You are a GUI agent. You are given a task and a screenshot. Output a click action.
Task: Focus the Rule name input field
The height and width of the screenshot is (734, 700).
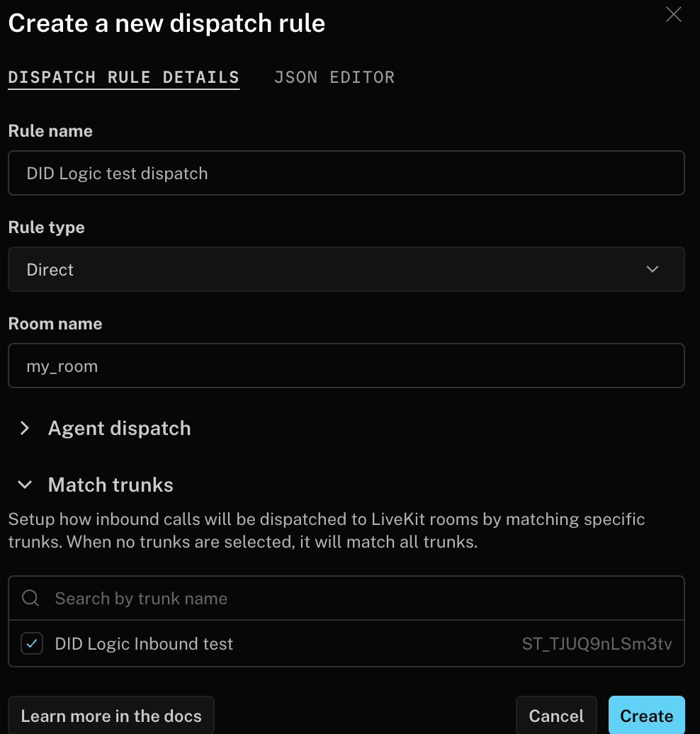[x=346, y=173]
